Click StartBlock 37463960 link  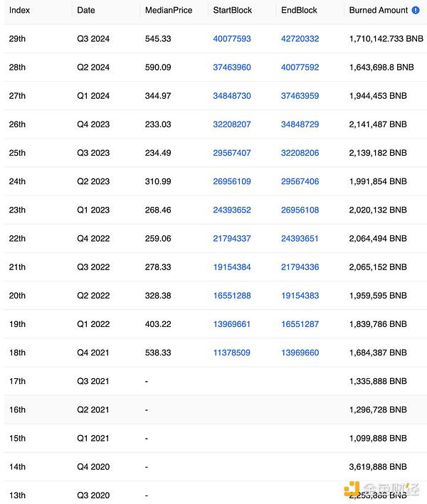[x=232, y=68]
